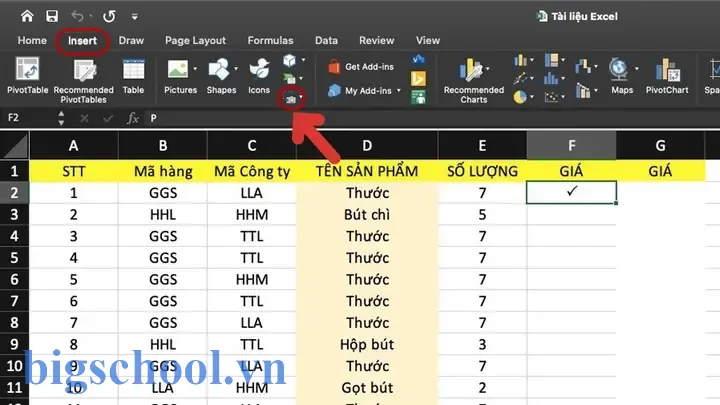Insert a line chart
Screen dimensions: 720x405
520,79
